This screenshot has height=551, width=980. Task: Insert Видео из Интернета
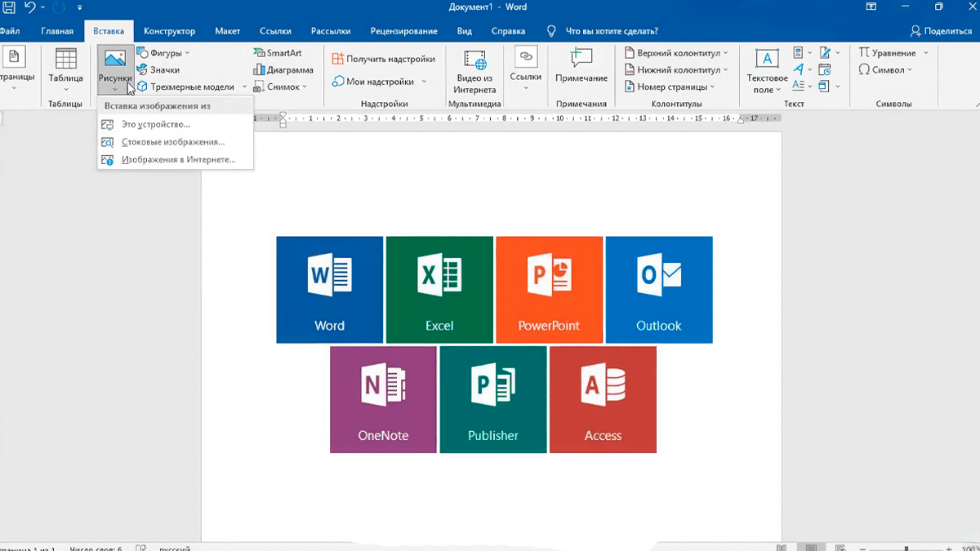[x=474, y=72]
